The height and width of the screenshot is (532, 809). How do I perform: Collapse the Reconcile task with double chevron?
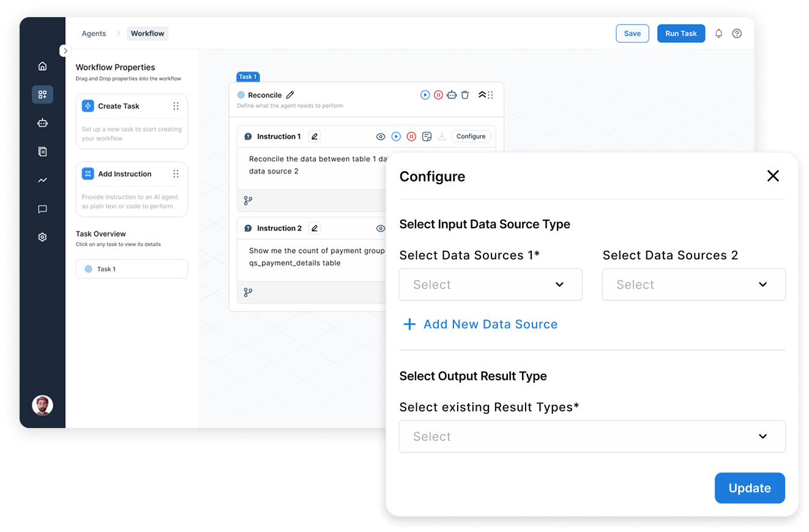(482, 95)
